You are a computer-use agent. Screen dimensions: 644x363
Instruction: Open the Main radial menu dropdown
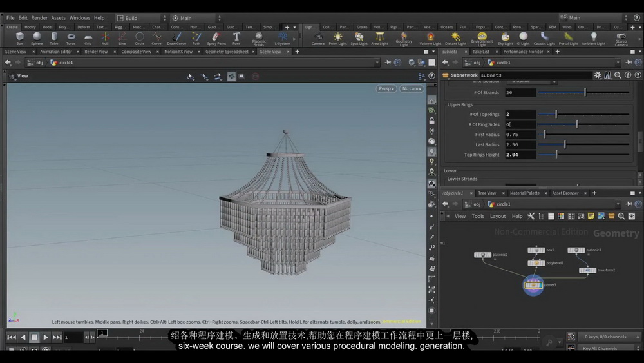point(196,18)
